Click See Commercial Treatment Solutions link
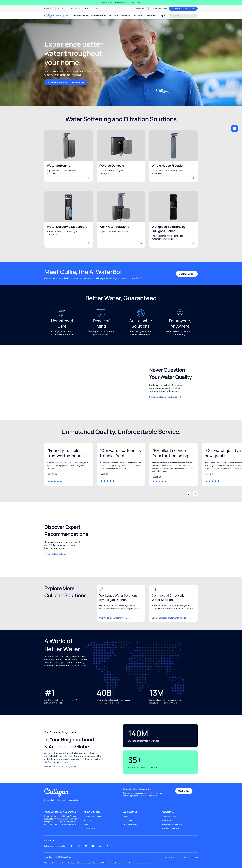The image size is (242, 868). click(171, 618)
